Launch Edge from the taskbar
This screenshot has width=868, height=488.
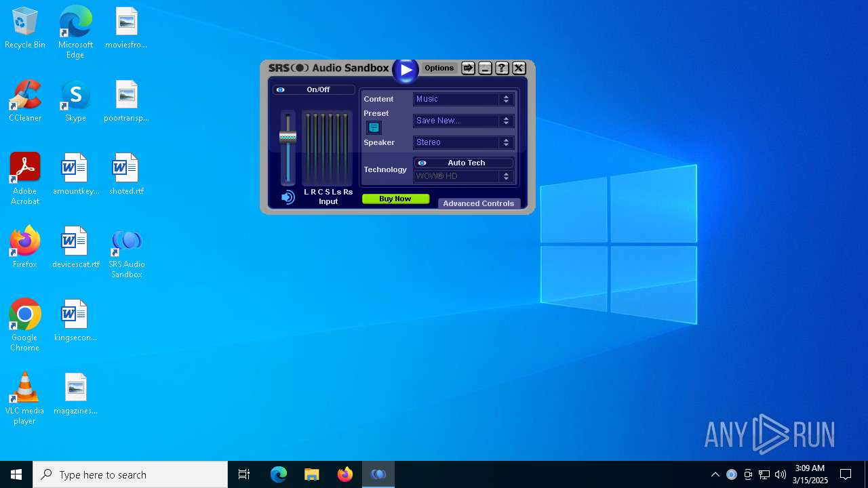click(279, 474)
